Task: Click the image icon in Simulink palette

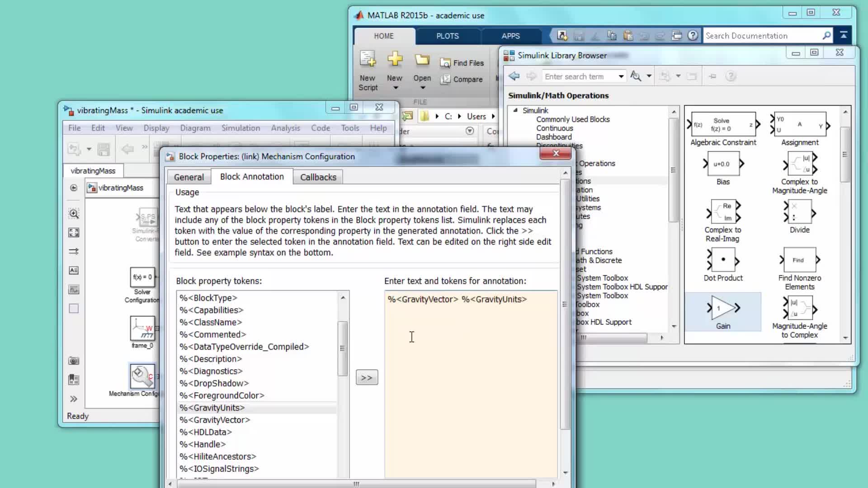Action: [74, 289]
